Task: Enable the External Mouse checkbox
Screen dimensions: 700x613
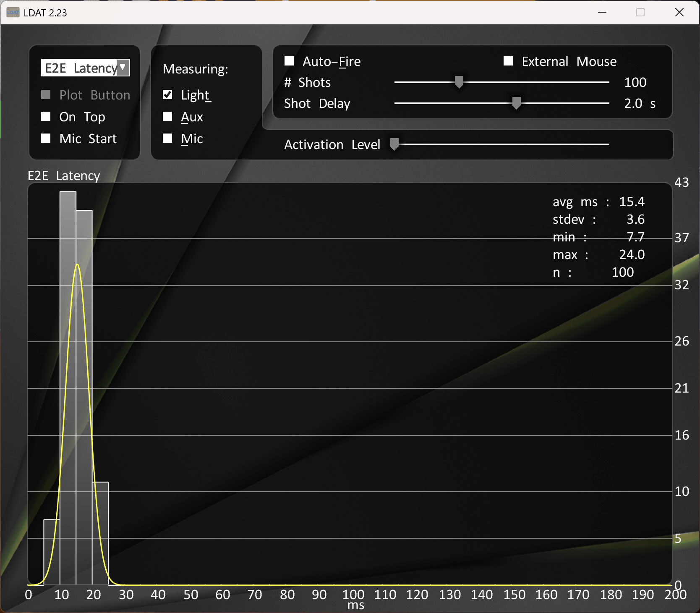Action: tap(508, 61)
